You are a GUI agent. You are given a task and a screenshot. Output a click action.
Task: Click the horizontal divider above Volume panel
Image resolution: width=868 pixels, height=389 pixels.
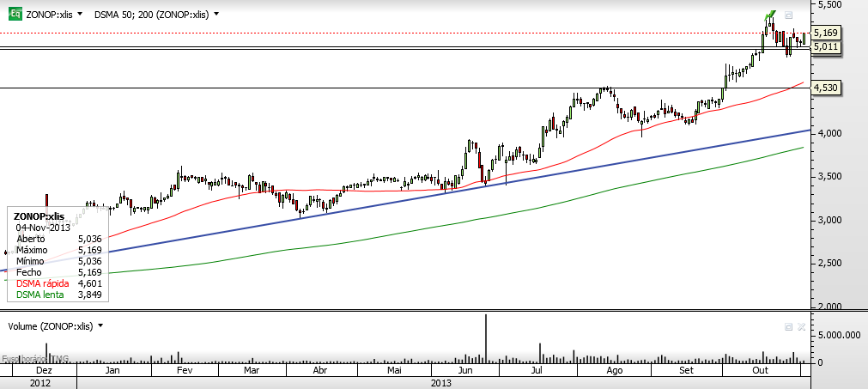[x=405, y=309]
